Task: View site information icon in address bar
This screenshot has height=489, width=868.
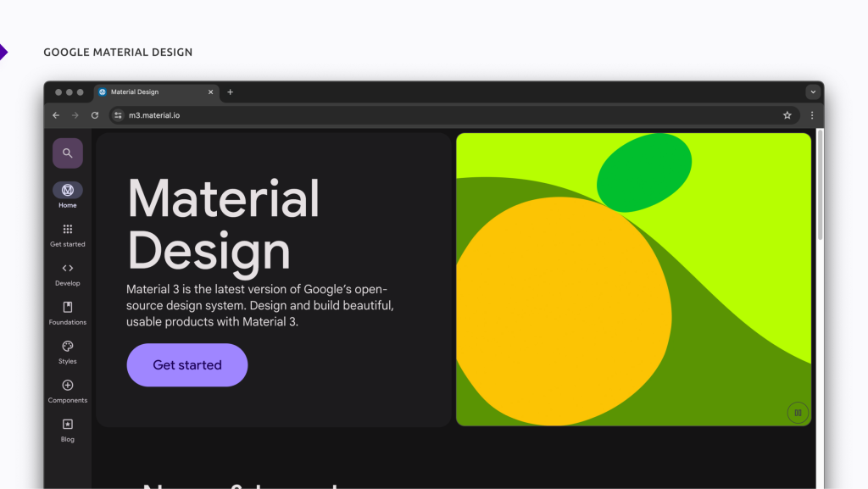Action: 118,115
